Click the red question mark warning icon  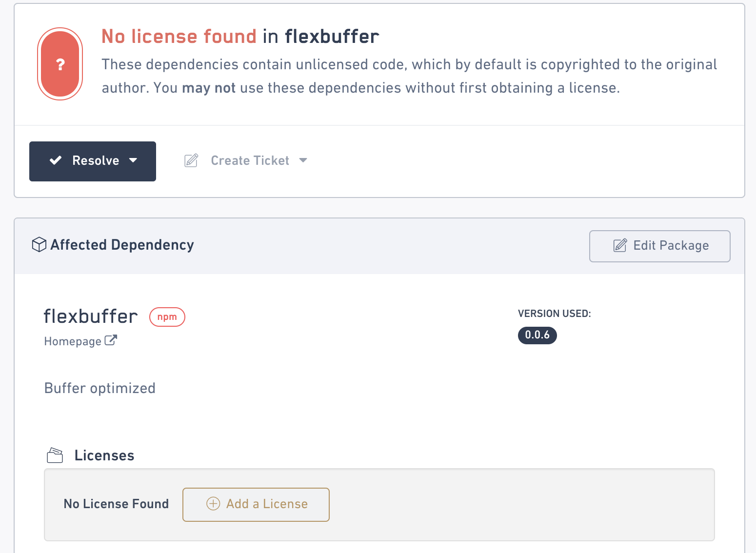[x=60, y=64]
